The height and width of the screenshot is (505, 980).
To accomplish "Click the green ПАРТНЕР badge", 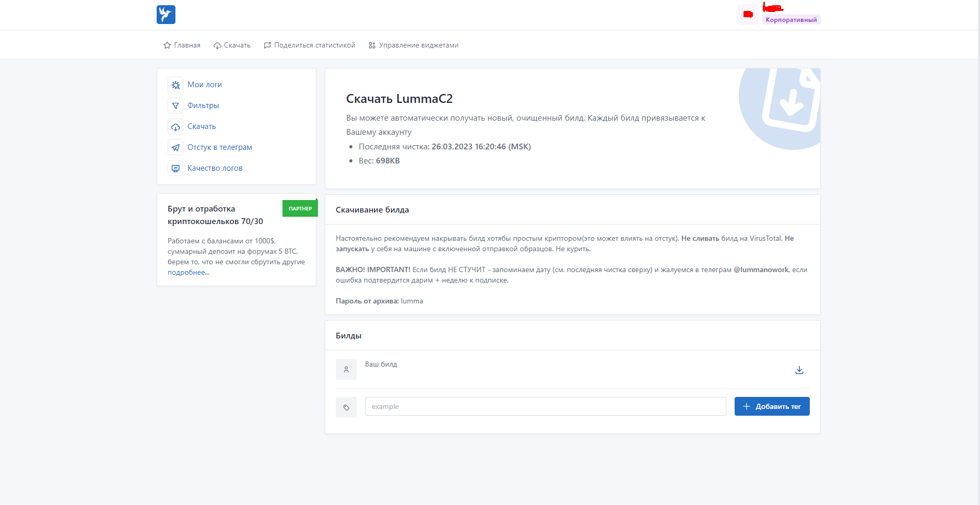I will click(x=300, y=208).
